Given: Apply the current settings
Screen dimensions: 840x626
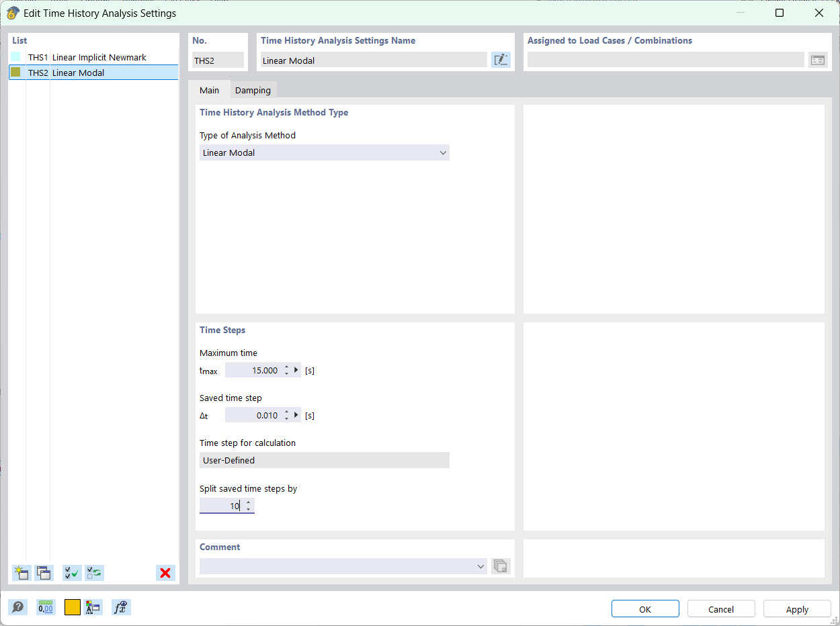Looking at the screenshot, I should coord(797,609).
